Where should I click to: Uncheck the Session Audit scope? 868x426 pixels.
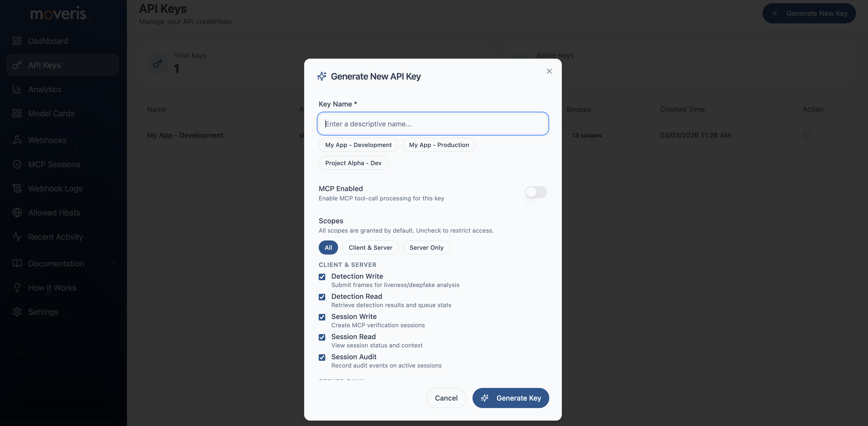[x=322, y=357]
